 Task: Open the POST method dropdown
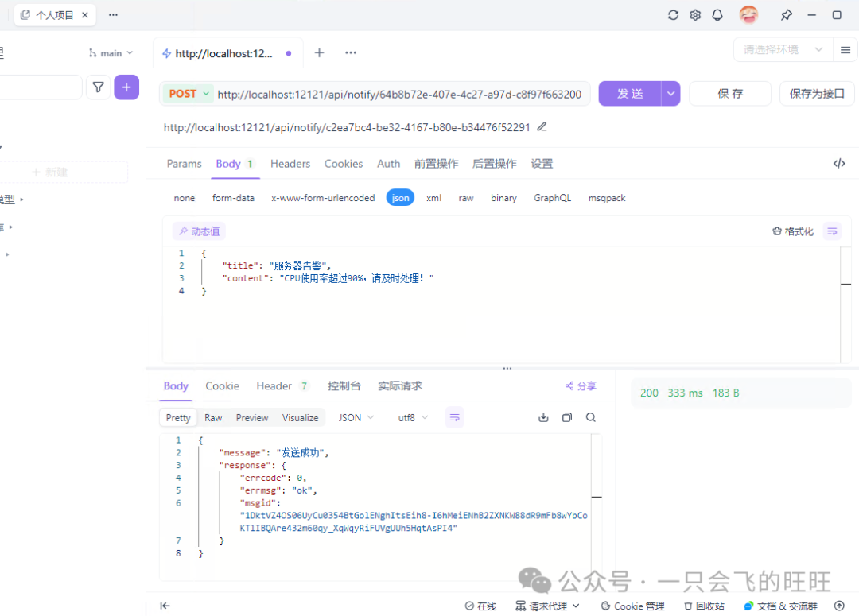click(188, 94)
